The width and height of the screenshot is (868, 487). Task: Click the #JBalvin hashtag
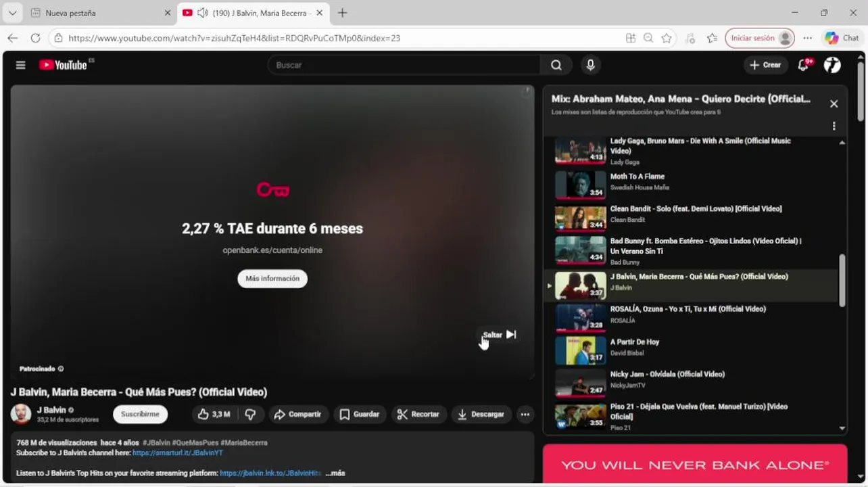pos(156,442)
